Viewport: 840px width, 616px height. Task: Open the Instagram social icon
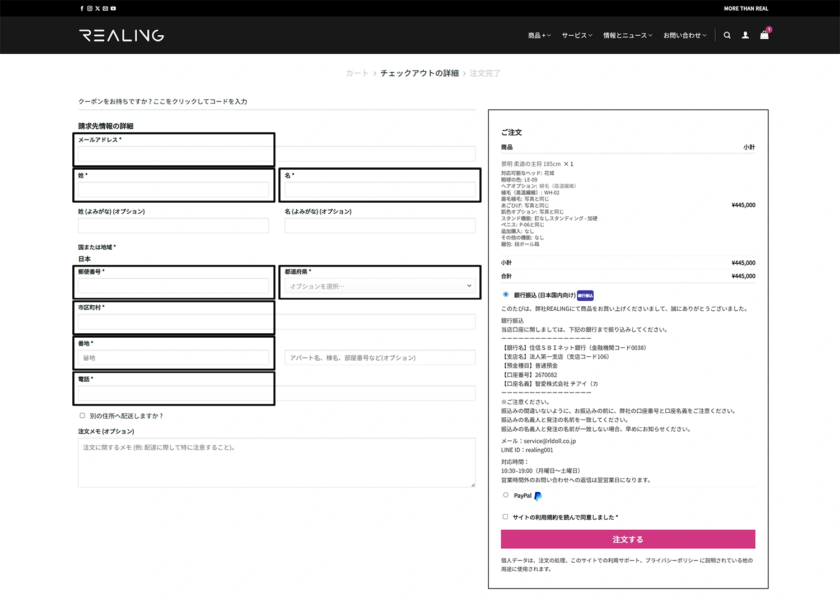[90, 8]
